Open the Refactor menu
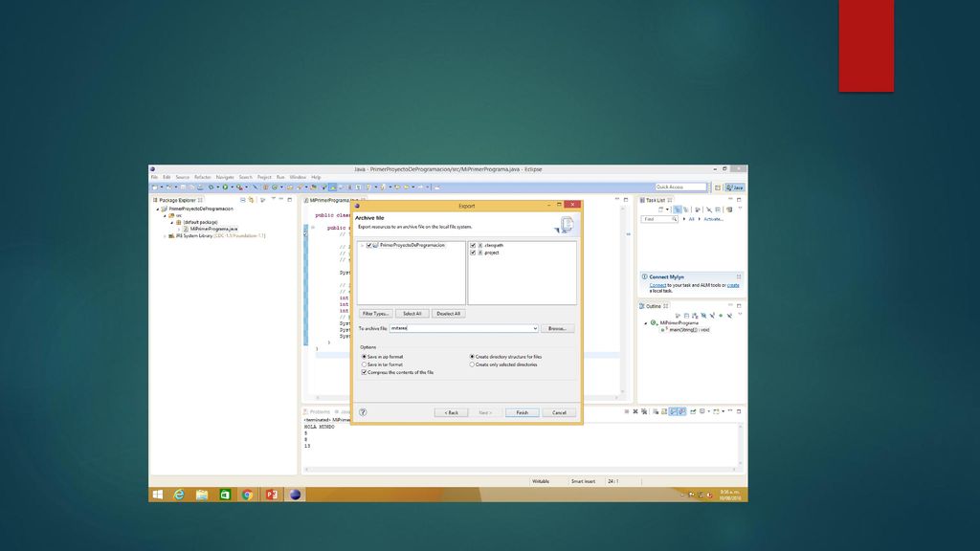 coord(203,177)
